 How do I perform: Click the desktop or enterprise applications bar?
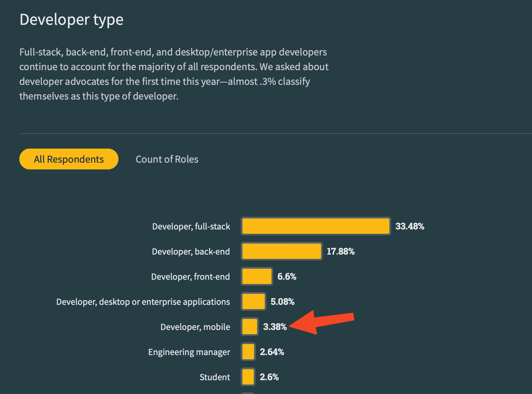(253, 301)
